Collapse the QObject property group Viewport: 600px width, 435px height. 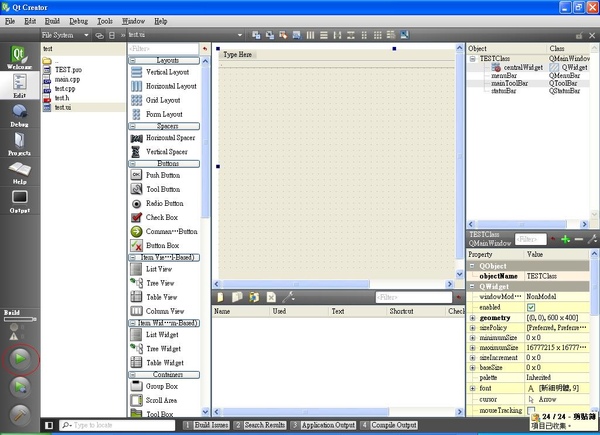pyautogui.click(x=472, y=266)
